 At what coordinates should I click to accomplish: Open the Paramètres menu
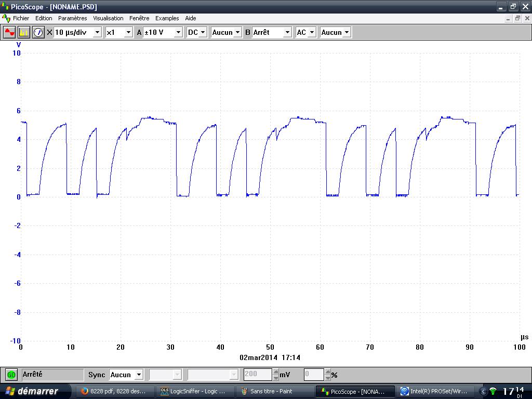point(73,18)
